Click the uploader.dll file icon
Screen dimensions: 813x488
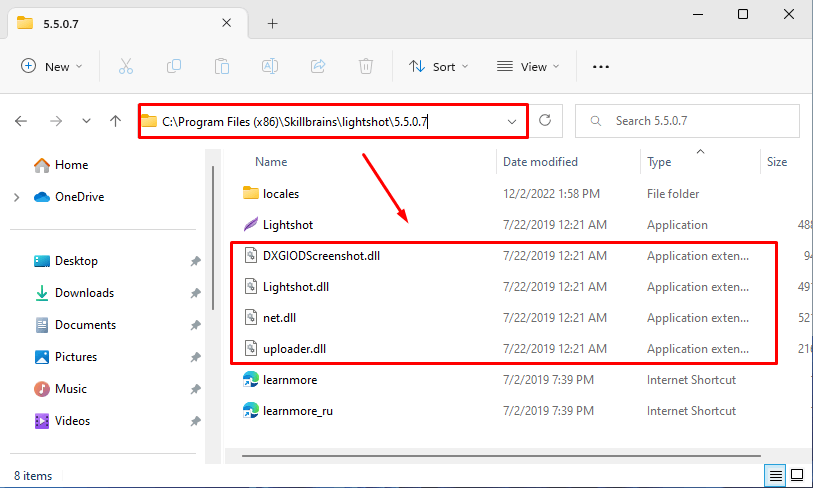250,348
